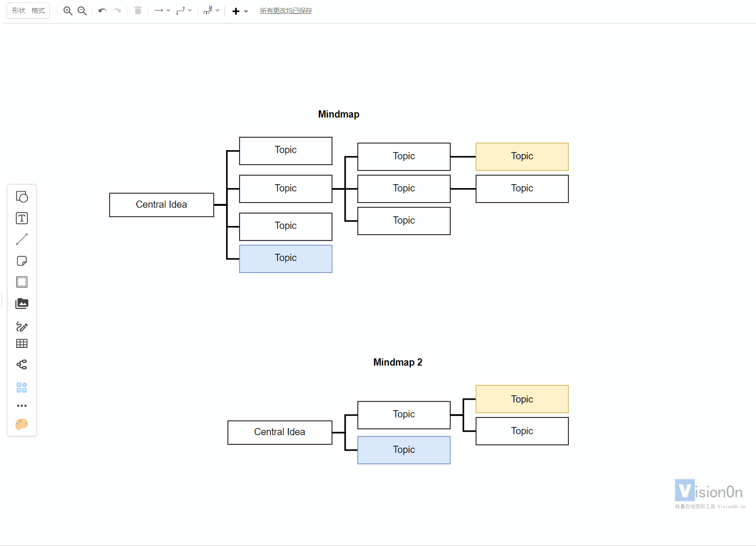Show more tools via the ellipsis button
The height and width of the screenshot is (546, 756).
(x=22, y=406)
